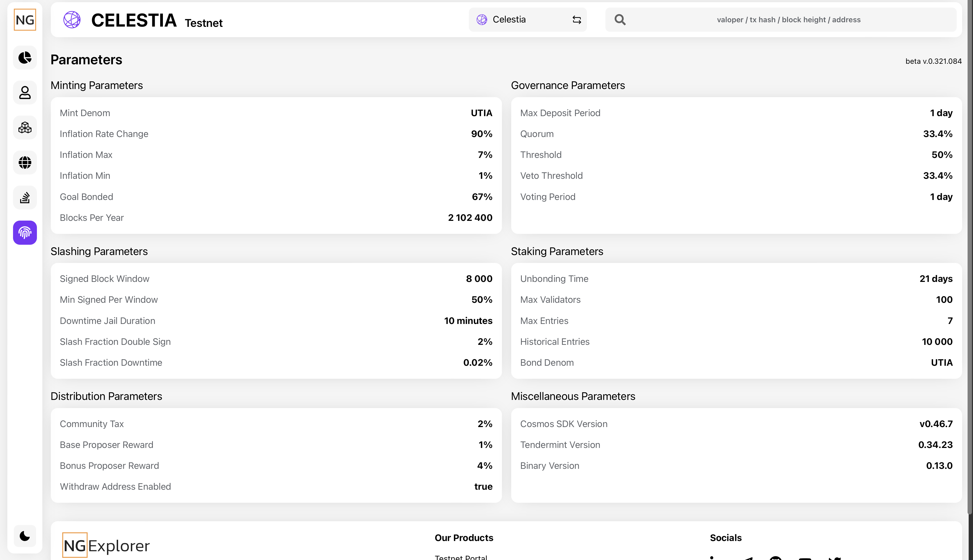The height and width of the screenshot is (560, 973).
Task: Select the purple fingerprint parameters icon
Action: pyautogui.click(x=25, y=232)
